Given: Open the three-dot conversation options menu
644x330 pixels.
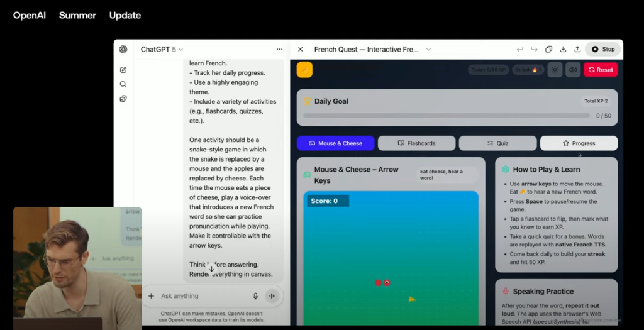Looking at the screenshot, I should (x=279, y=49).
